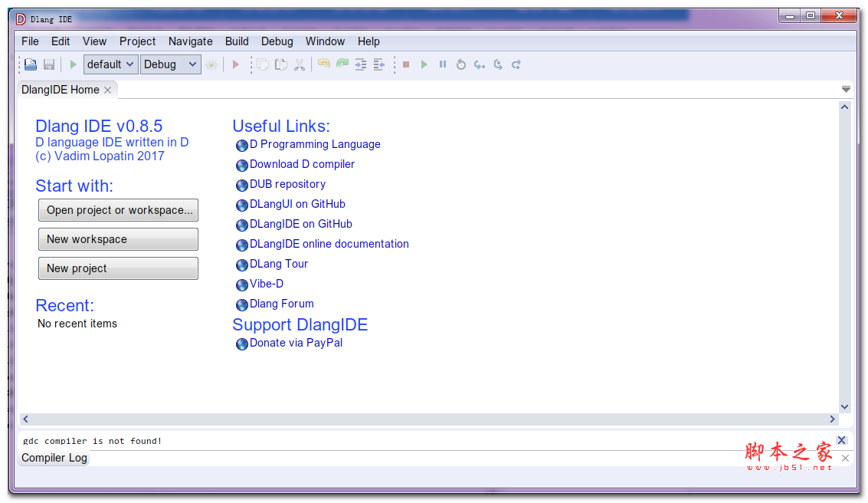
Task: Click the gdc compiler not found message
Action: pos(92,441)
